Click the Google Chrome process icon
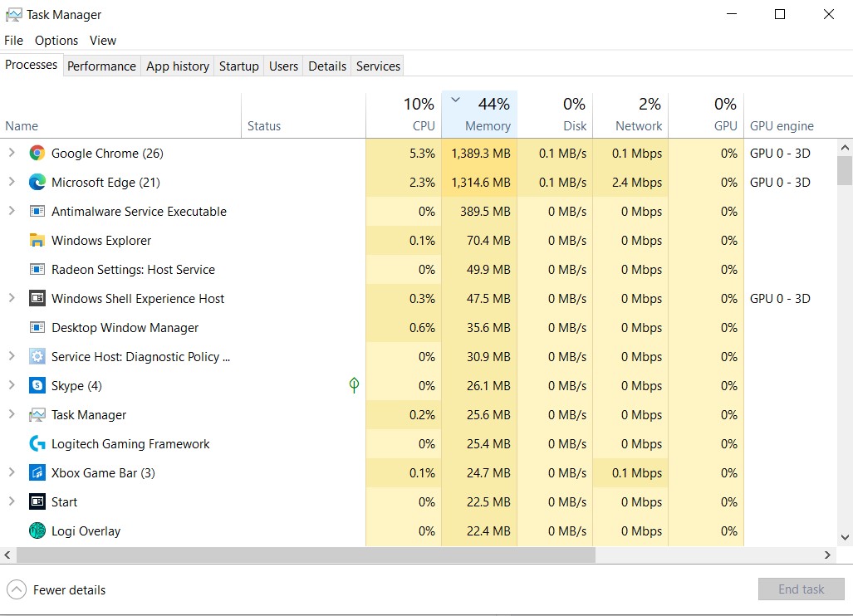This screenshot has height=616, width=853. tap(37, 154)
